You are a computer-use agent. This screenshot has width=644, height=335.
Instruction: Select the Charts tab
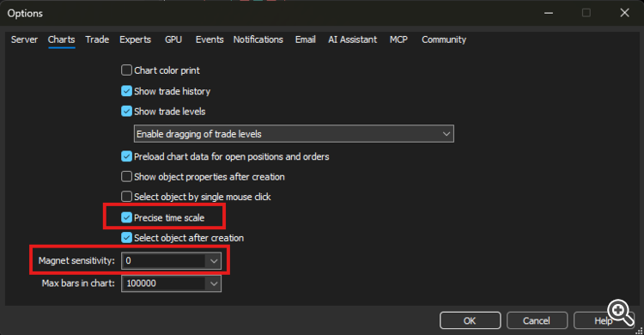(x=61, y=40)
